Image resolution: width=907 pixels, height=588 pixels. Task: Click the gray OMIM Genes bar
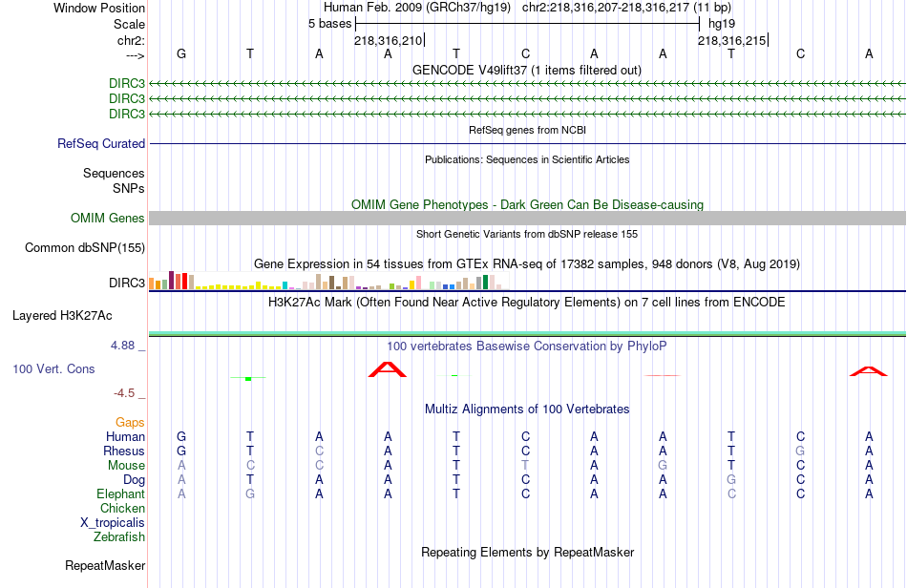coord(527,218)
